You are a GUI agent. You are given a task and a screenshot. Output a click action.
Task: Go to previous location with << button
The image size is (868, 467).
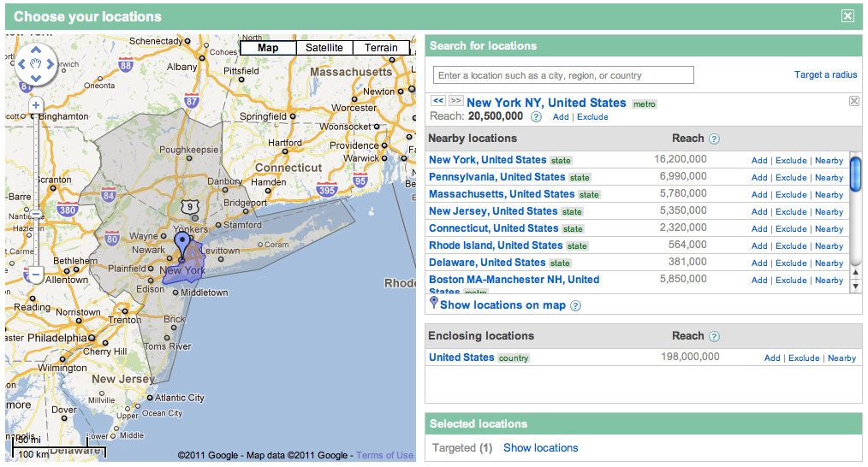click(438, 101)
